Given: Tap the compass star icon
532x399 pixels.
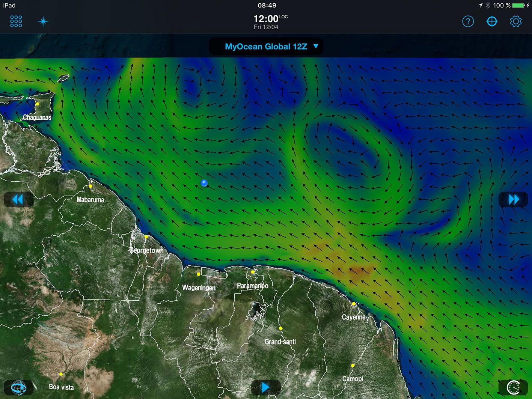Looking at the screenshot, I should pos(43,21).
